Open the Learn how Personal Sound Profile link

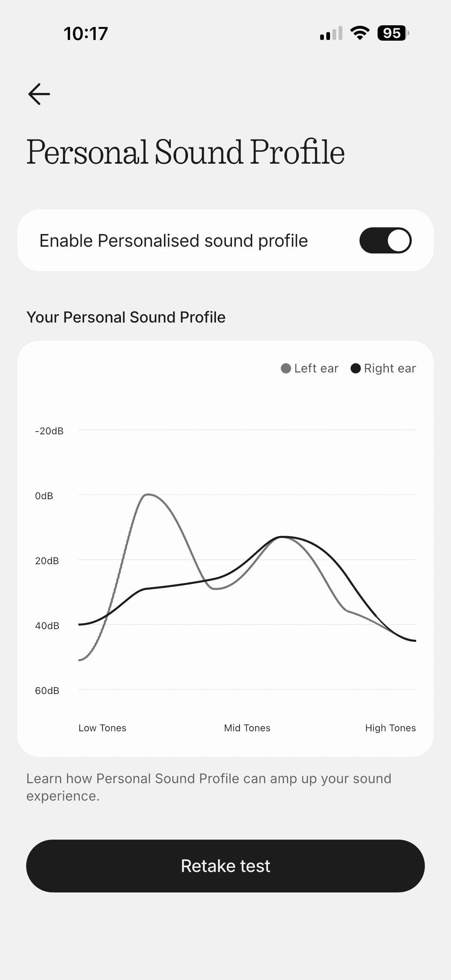(x=208, y=787)
